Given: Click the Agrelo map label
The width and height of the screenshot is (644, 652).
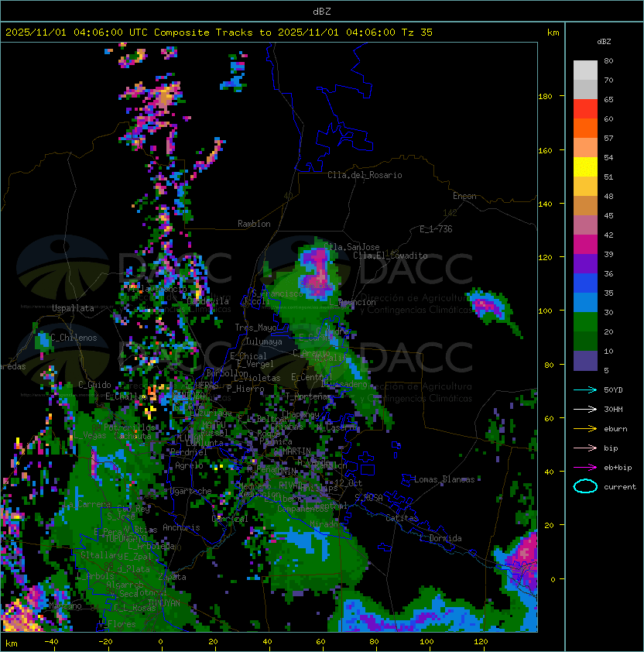Looking at the screenshot, I should tap(189, 465).
